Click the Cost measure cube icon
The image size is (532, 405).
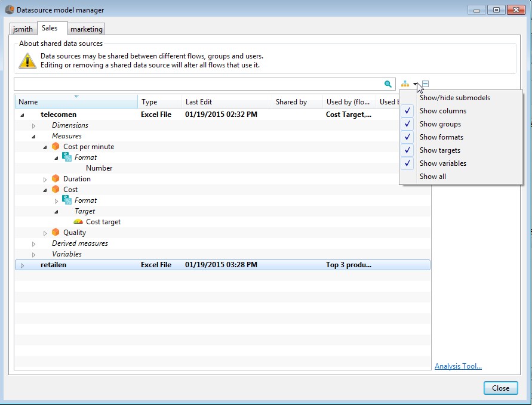(56, 190)
